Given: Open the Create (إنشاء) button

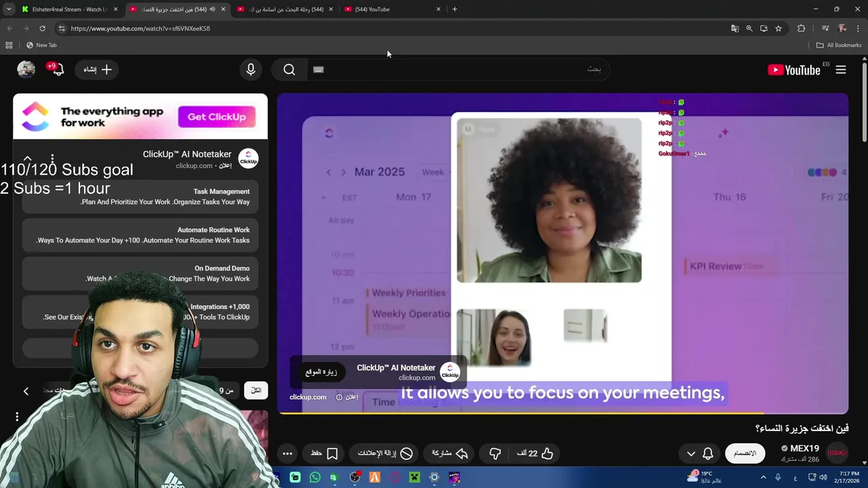Looking at the screenshot, I should pos(98,70).
